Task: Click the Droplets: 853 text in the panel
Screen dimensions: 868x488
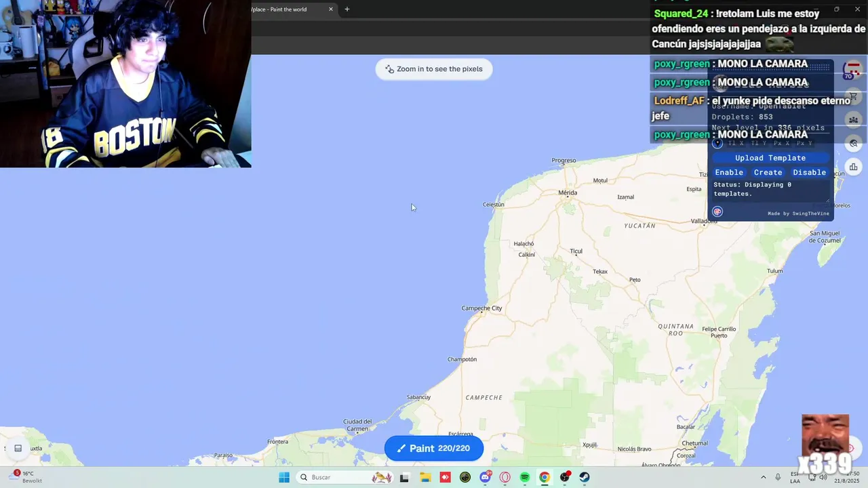Action: pyautogui.click(x=743, y=117)
